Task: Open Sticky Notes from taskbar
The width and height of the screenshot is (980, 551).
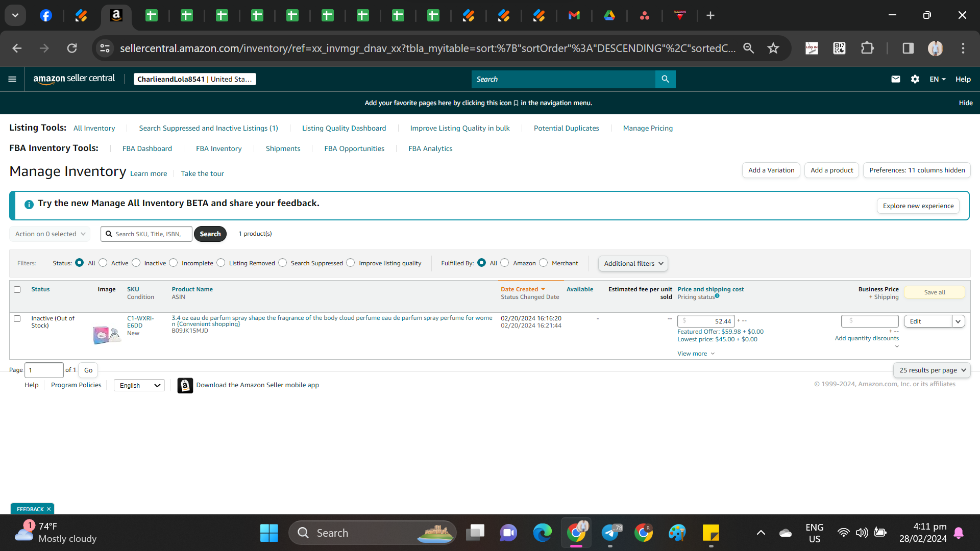Action: click(711, 533)
